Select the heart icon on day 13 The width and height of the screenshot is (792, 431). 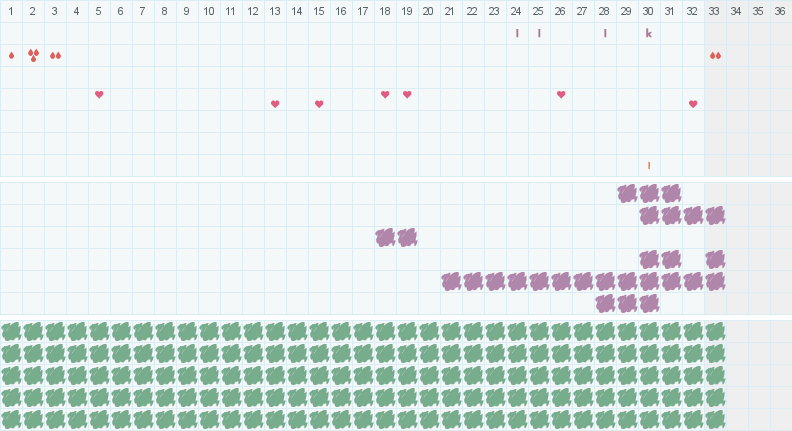tap(275, 104)
